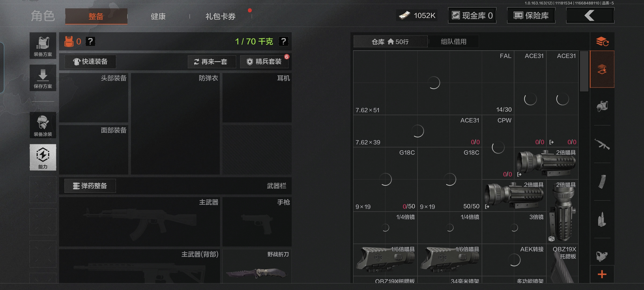Click the orange plus icon in the sidebar
This screenshot has height=290, width=644.
point(602,274)
